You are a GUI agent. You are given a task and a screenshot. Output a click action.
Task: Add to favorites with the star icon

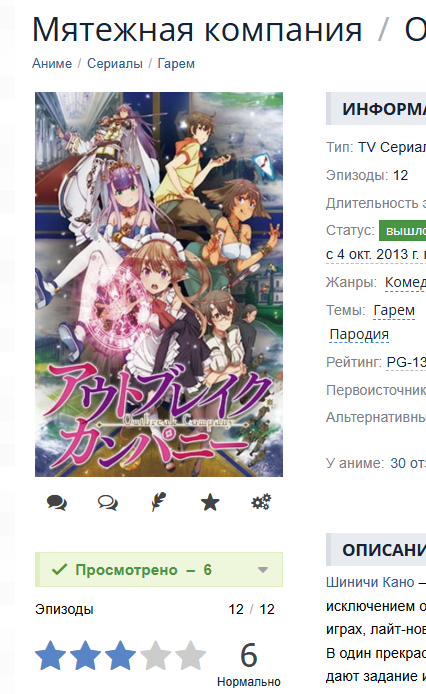[210, 502]
